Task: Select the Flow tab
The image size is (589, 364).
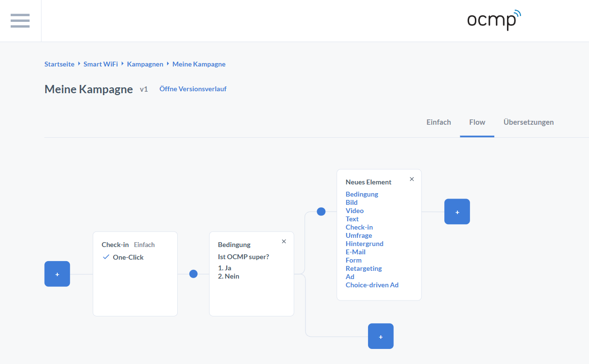Action: point(477,122)
